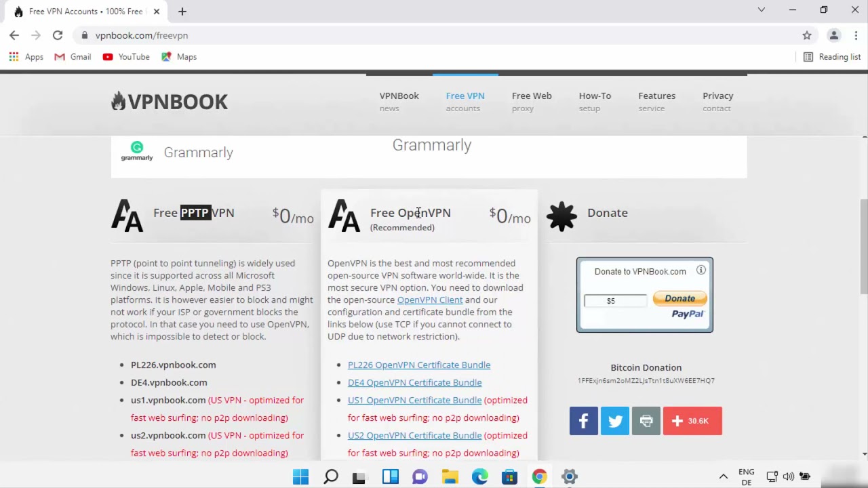Click the Grammarly logo in the ad
Viewport: 868px width, 488px height.
(x=137, y=152)
